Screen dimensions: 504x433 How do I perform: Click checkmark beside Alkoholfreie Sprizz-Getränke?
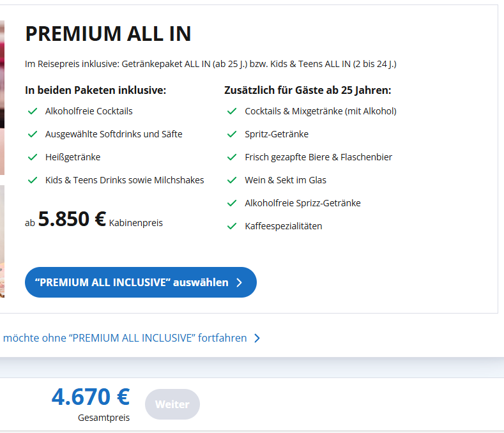pyautogui.click(x=232, y=203)
